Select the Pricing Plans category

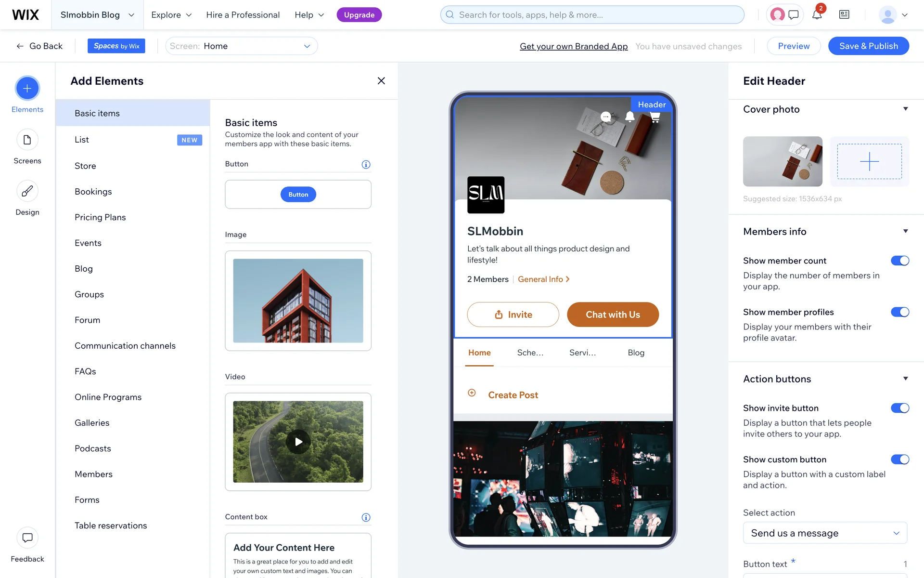(100, 217)
